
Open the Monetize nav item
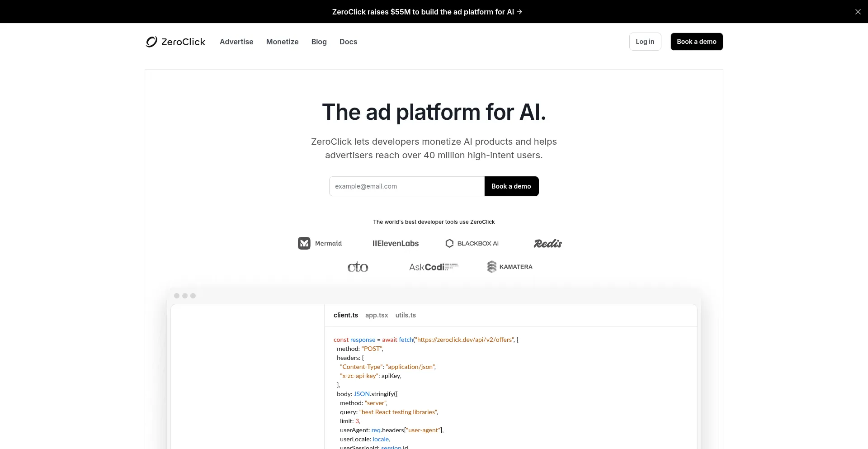coord(283,42)
